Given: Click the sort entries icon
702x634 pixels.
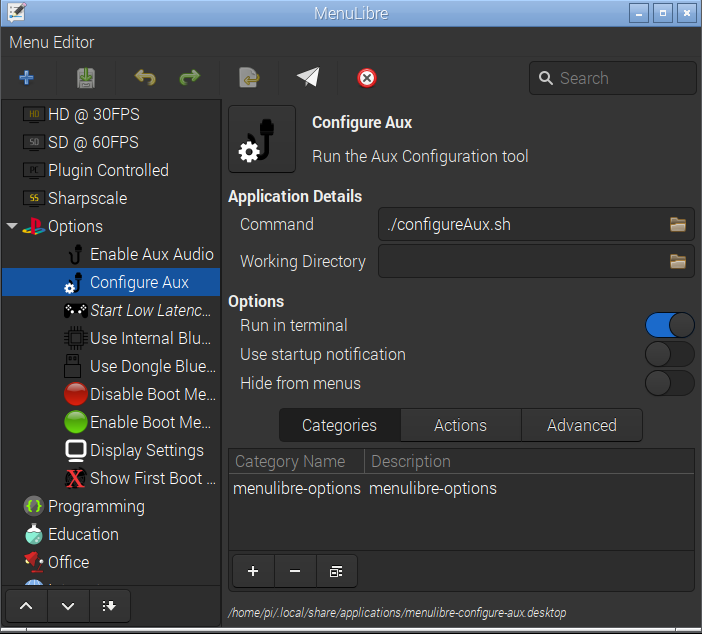Looking at the screenshot, I should point(109,606).
